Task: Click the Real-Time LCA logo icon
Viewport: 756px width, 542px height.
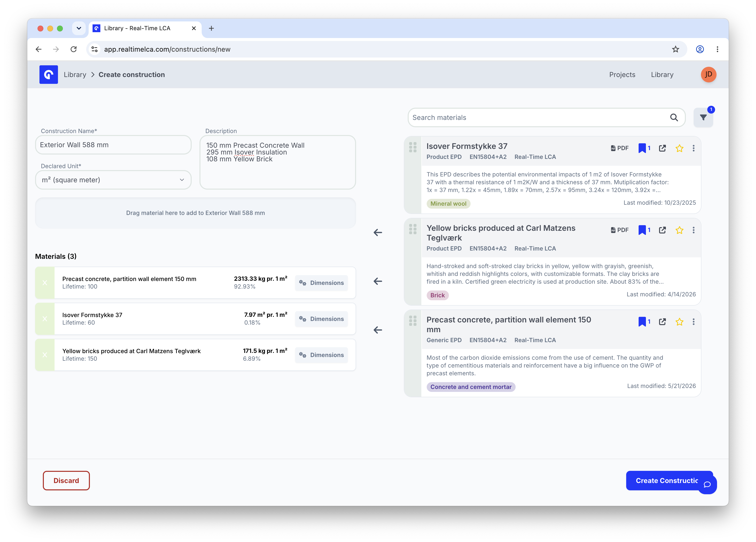Action: point(49,74)
